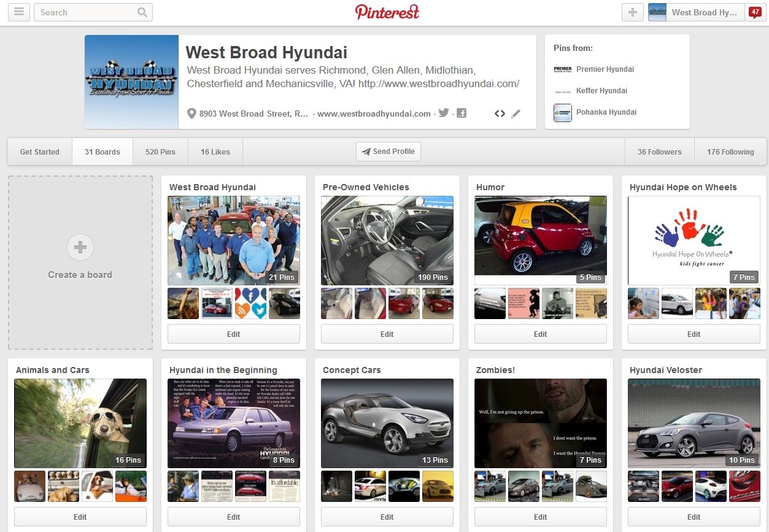Open the 36 Followers tab

click(x=660, y=152)
